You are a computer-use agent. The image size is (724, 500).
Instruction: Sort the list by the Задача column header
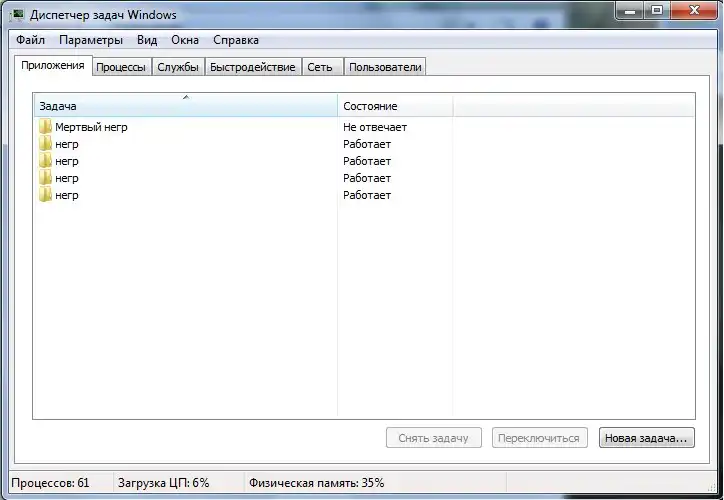pyautogui.click(x=185, y=106)
